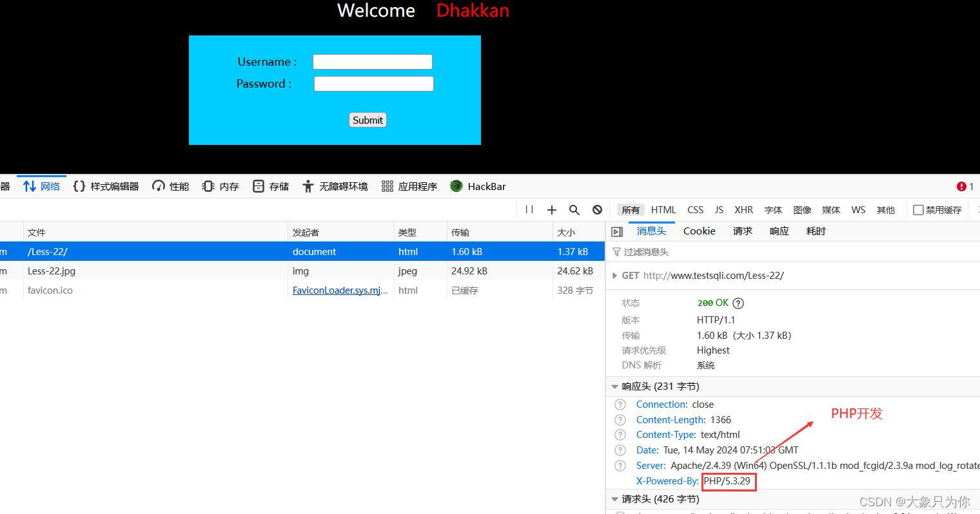Open the Storage (存储) tab
This screenshot has height=514, width=980.
tap(271, 186)
